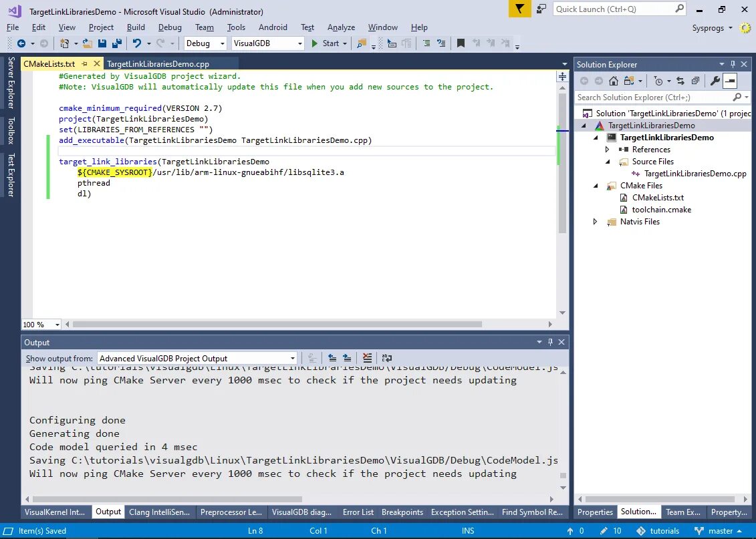Switch to the TargetLinkLibrariesDemo.cpp tab

point(158,63)
